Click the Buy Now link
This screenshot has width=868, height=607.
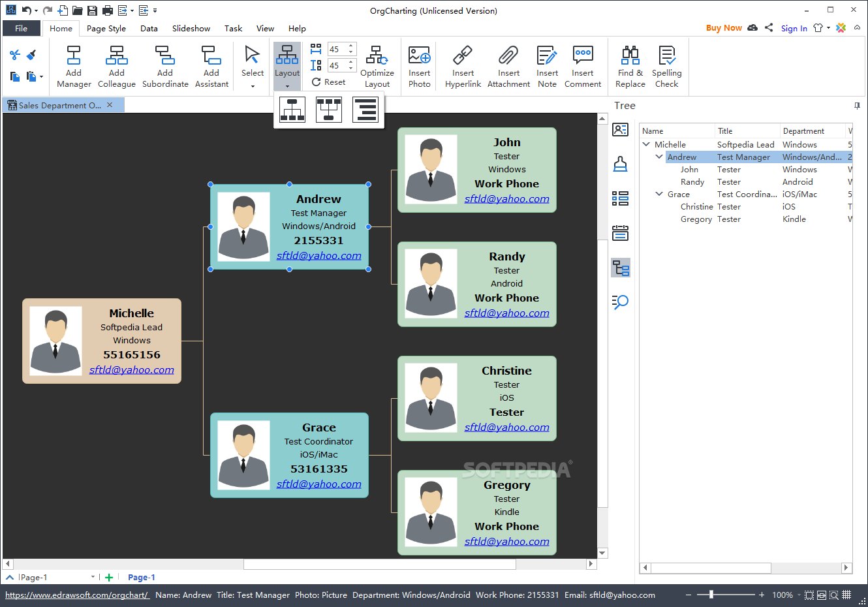click(724, 28)
